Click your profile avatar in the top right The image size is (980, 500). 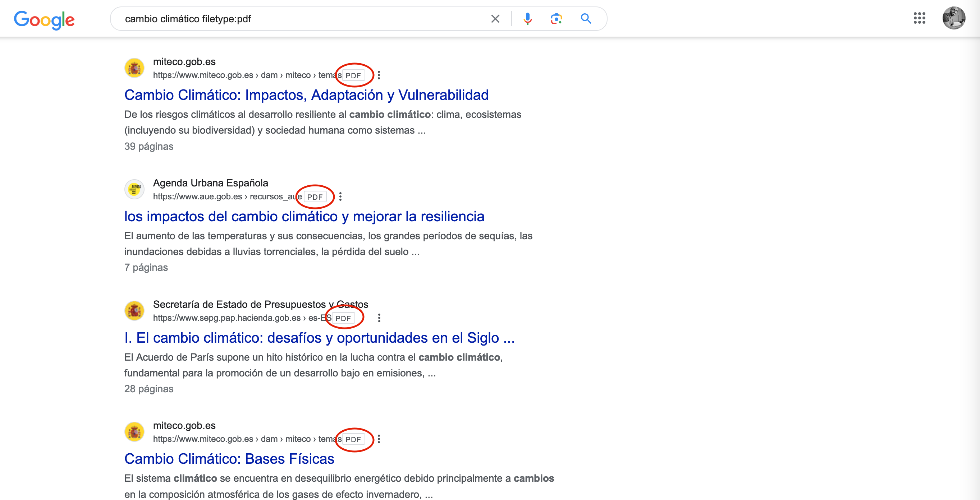955,18
